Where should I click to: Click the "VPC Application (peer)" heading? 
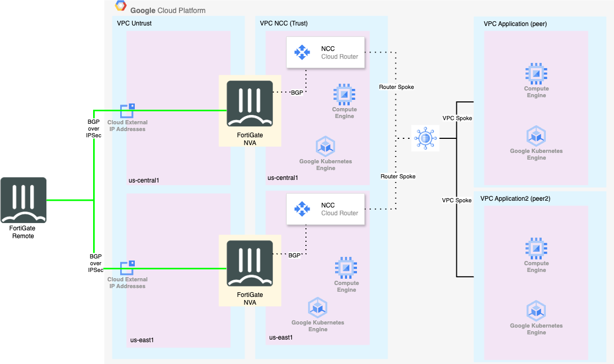[515, 24]
